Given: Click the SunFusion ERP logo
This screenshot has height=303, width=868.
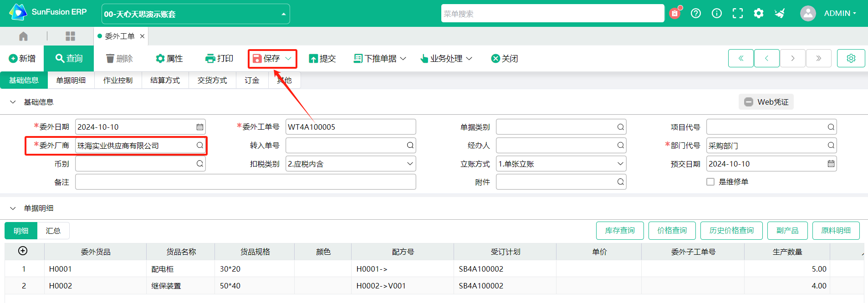Looking at the screenshot, I should point(47,12).
